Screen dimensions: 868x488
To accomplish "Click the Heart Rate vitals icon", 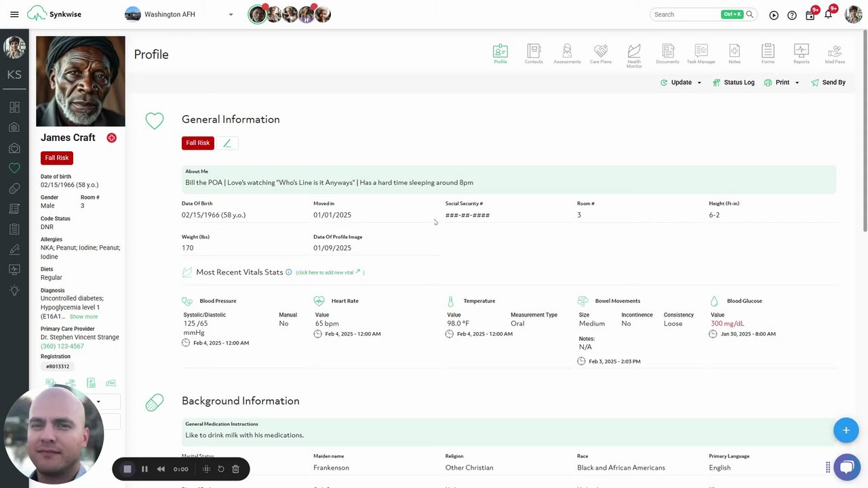I will coord(319,301).
